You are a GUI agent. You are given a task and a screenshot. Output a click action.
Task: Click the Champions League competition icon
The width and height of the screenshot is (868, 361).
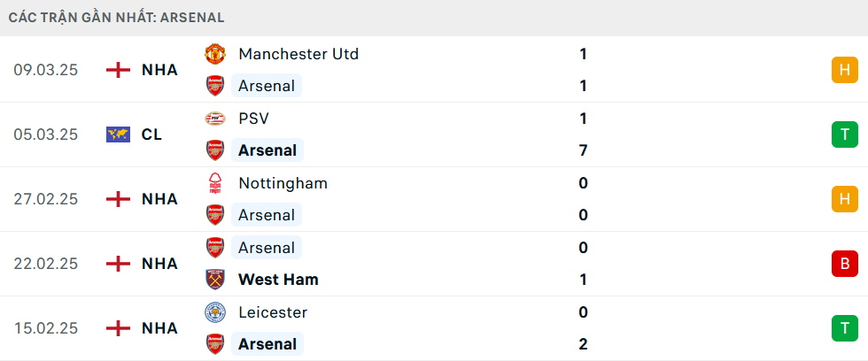(118, 134)
